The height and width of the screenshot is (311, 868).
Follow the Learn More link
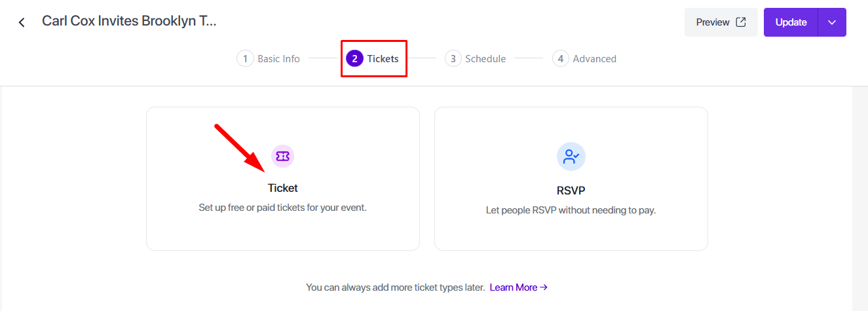pos(518,287)
